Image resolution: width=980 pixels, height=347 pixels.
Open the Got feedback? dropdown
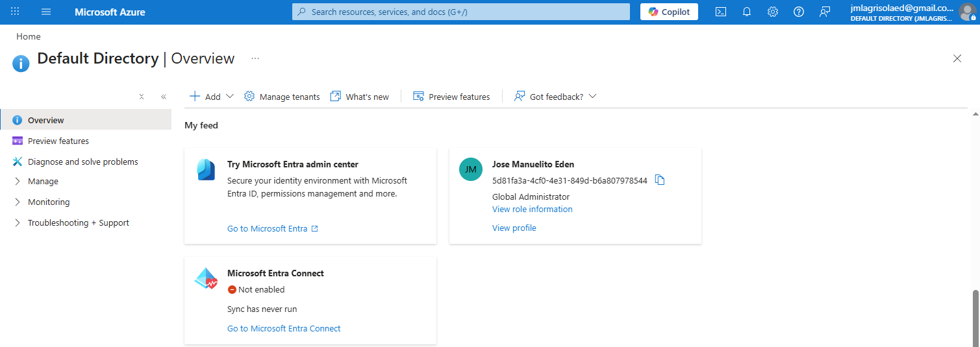[555, 97]
